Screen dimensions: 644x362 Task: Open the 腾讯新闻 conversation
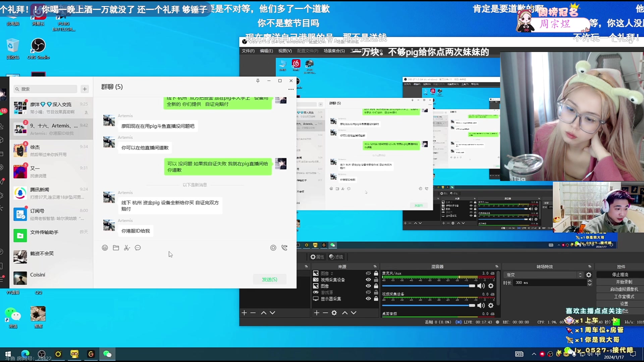[x=51, y=193]
